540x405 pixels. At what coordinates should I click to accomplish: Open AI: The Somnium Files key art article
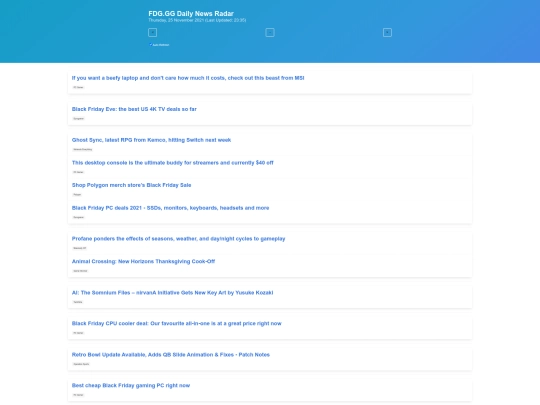(173, 293)
